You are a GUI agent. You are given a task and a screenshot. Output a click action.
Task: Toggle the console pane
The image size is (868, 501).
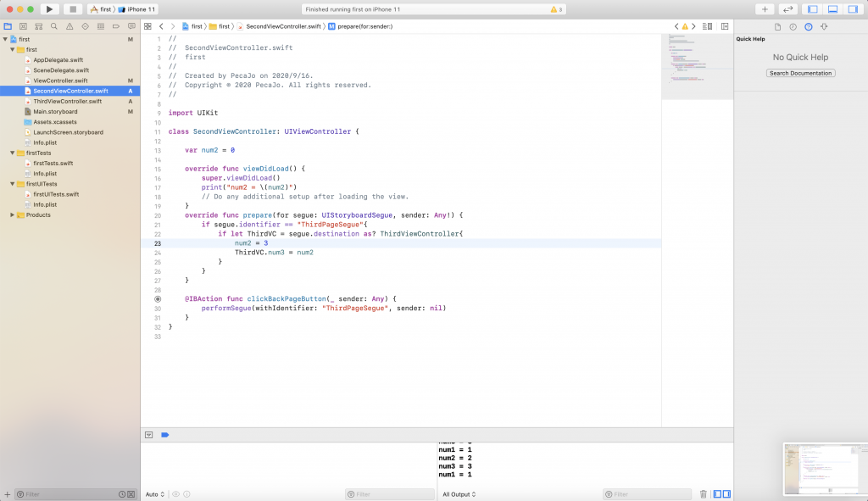[726, 494]
